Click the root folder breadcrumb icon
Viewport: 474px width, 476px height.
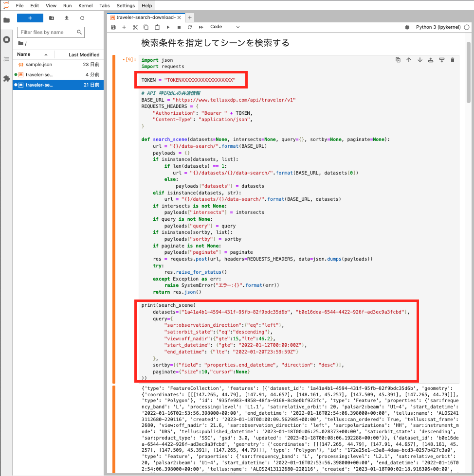(x=20, y=43)
